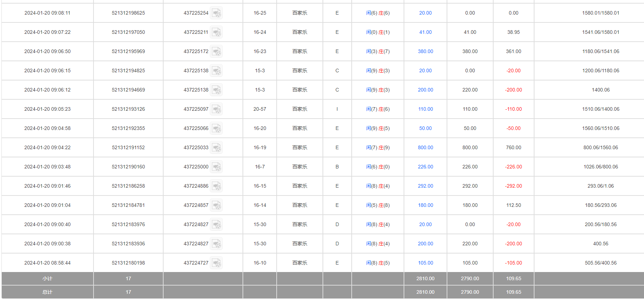This screenshot has width=644, height=303.
Task: Open video replay icon for round 437225254
Action: tap(216, 13)
